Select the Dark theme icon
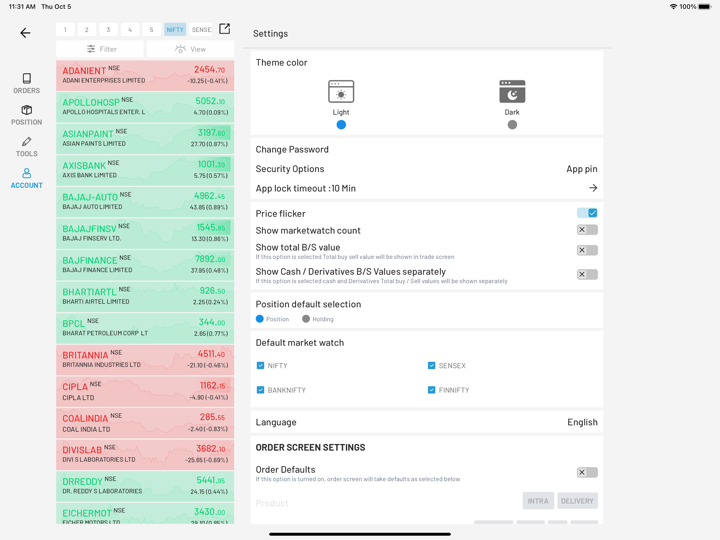Image resolution: width=720 pixels, height=540 pixels. 512,93
